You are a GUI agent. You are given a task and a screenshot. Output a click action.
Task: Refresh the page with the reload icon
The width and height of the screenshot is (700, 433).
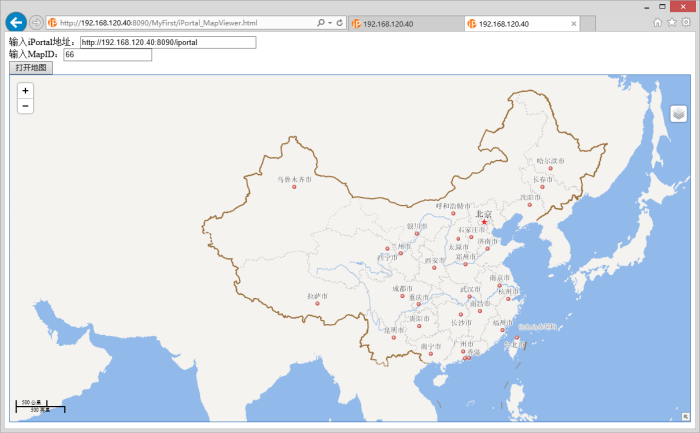340,22
